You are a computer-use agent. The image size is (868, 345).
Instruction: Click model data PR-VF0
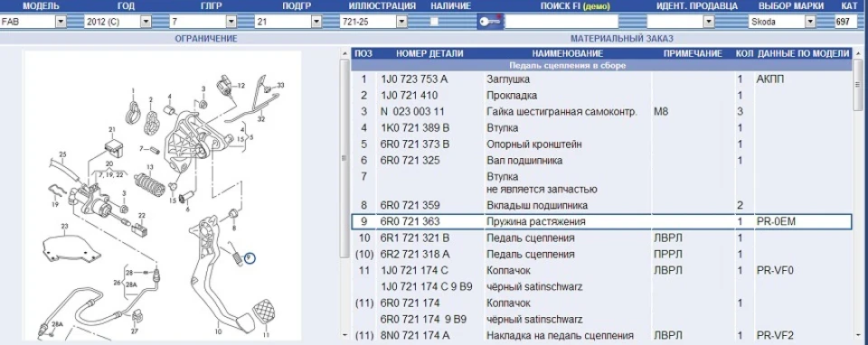(775, 270)
